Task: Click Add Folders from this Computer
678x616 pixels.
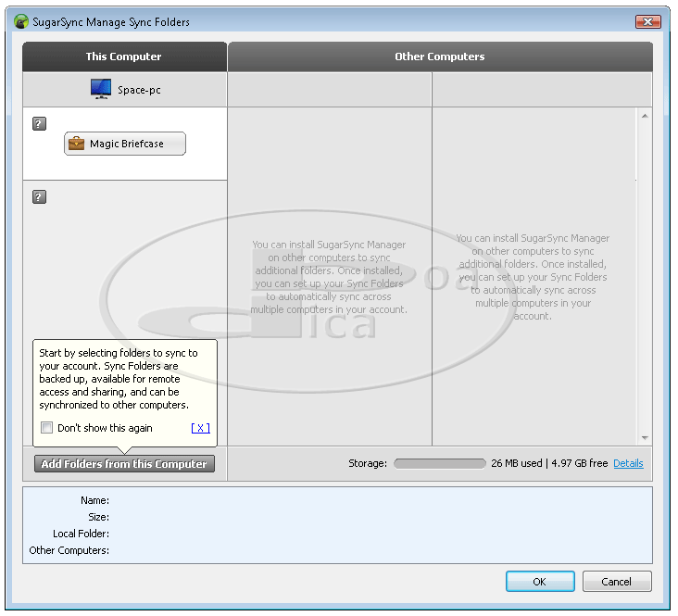Action: pos(124,464)
